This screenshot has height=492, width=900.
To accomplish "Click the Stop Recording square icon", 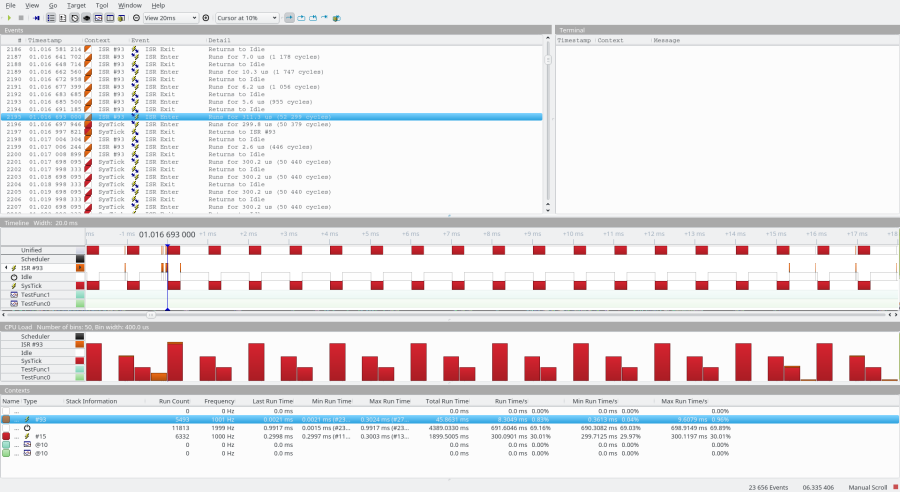I will [21, 18].
